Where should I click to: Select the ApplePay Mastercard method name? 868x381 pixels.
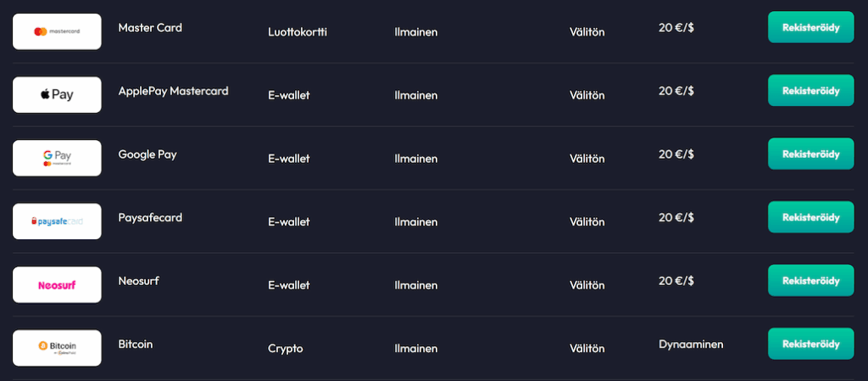173,91
